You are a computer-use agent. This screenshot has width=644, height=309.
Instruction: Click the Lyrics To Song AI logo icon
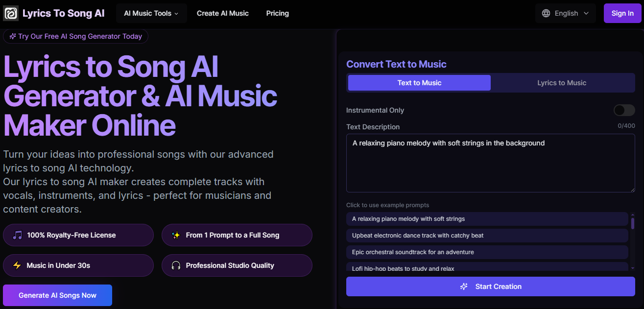click(x=10, y=13)
